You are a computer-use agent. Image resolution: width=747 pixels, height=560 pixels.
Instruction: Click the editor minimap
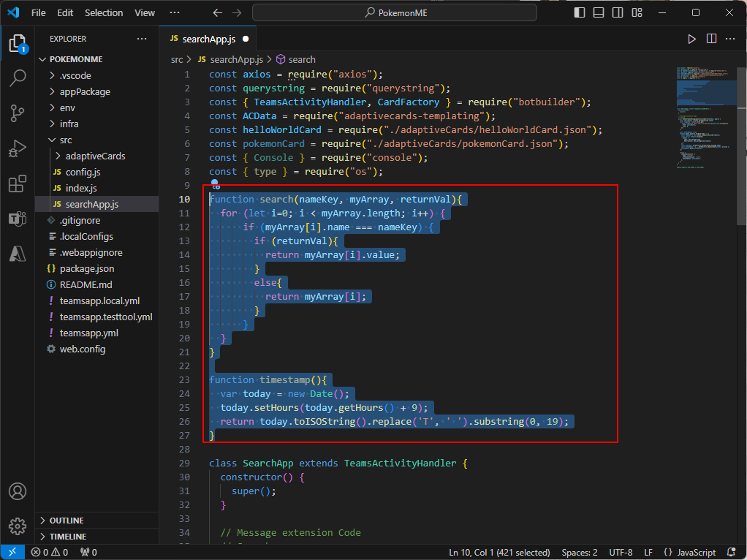click(x=706, y=117)
